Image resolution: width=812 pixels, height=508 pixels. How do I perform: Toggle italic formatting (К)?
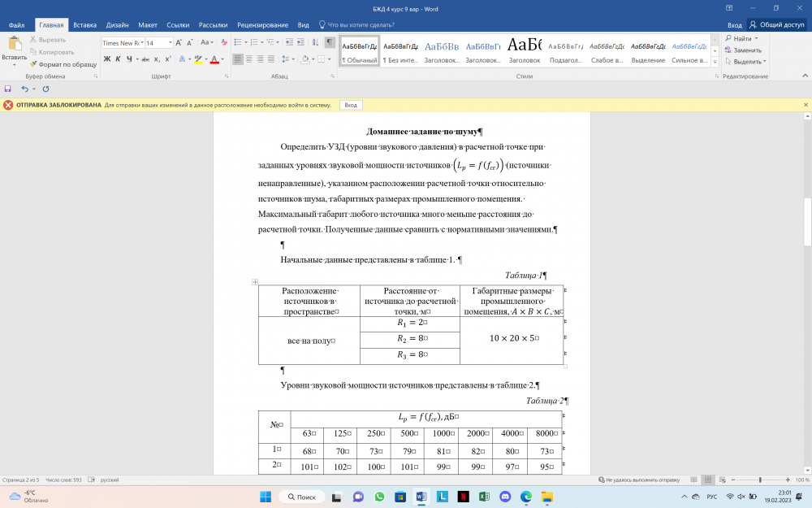119,59
